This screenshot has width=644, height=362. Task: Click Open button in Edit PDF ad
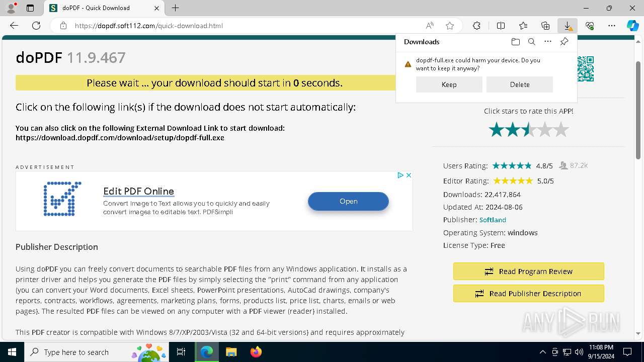[x=348, y=201]
